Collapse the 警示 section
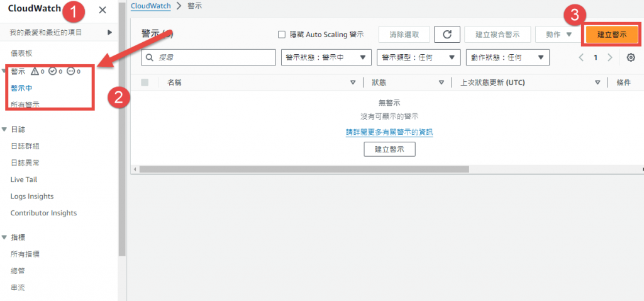Image resolution: width=644 pixels, height=301 pixels. (x=4, y=71)
